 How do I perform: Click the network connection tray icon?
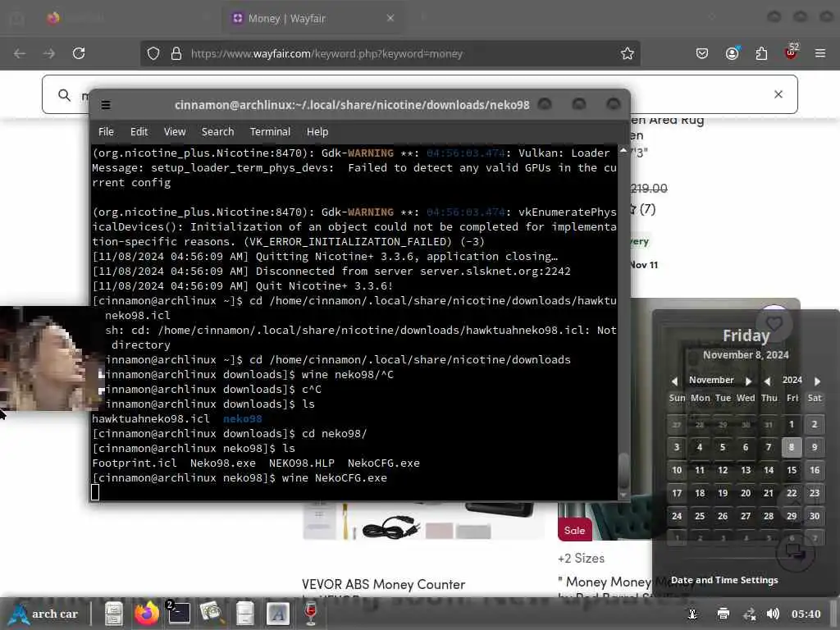tap(750, 614)
